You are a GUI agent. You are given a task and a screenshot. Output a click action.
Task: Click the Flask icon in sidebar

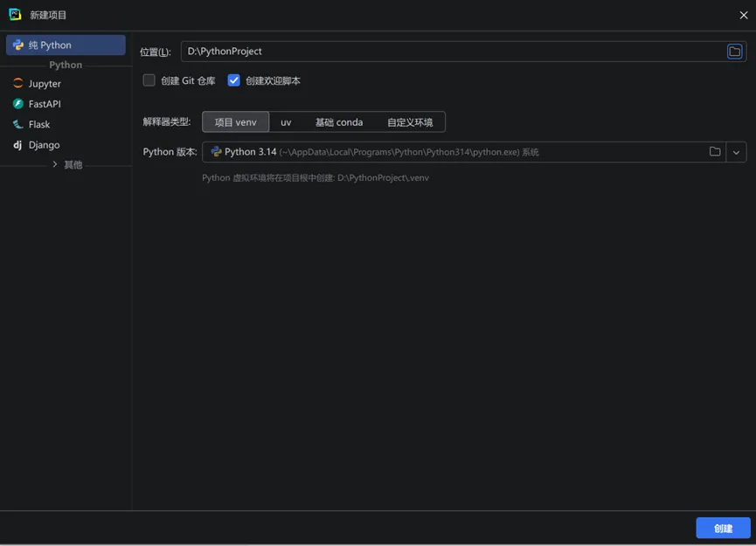coord(17,124)
